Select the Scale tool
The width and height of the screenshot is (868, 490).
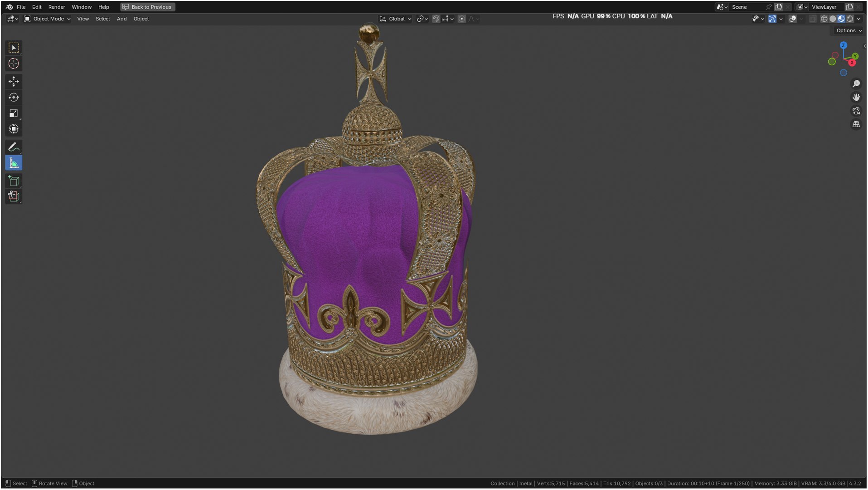(x=14, y=113)
